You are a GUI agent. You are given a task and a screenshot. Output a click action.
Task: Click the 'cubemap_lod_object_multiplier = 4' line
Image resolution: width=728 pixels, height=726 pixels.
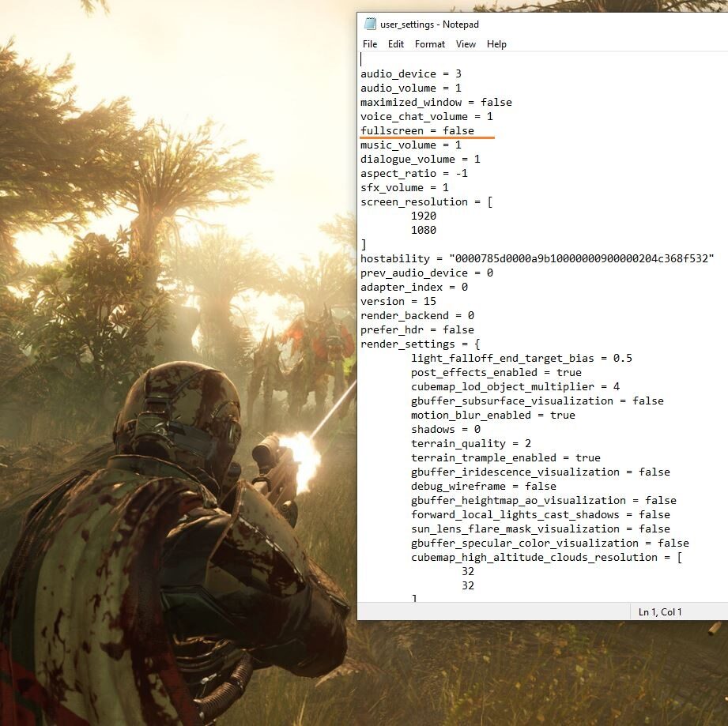click(x=515, y=386)
